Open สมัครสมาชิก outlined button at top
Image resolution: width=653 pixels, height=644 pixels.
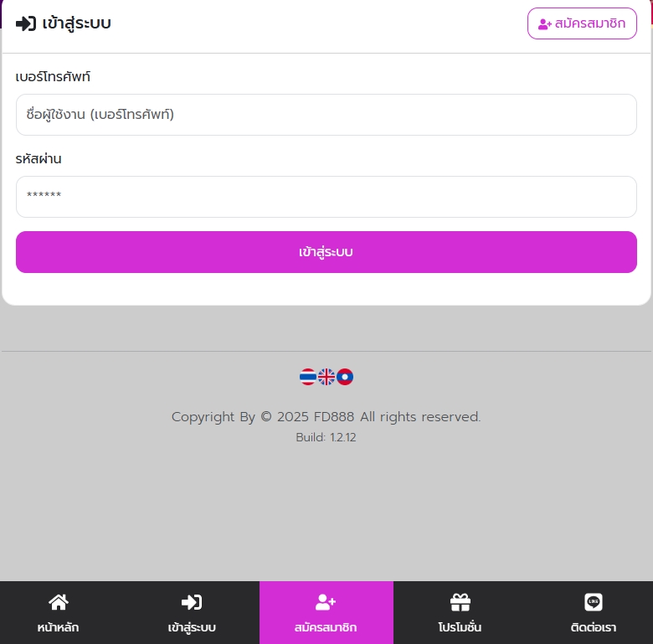[x=582, y=23]
